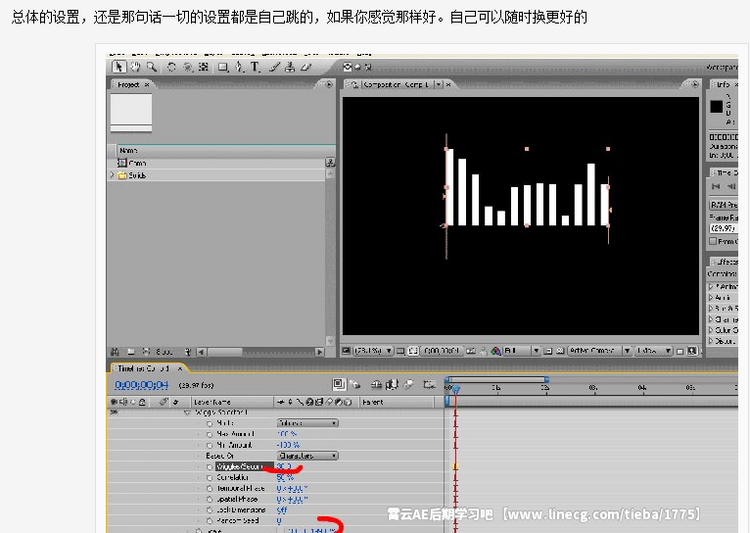Select the Pen tool
This screenshot has width=750, height=533.
(x=239, y=67)
